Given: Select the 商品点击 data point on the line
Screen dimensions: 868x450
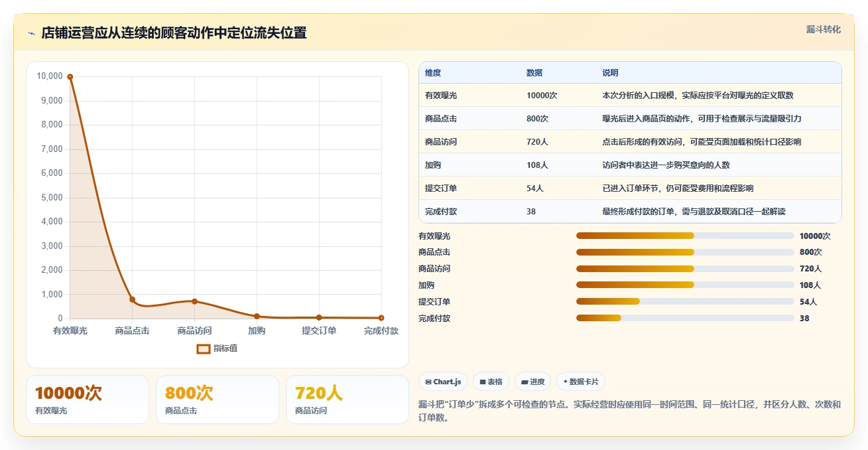Looking at the screenshot, I should click(132, 299).
